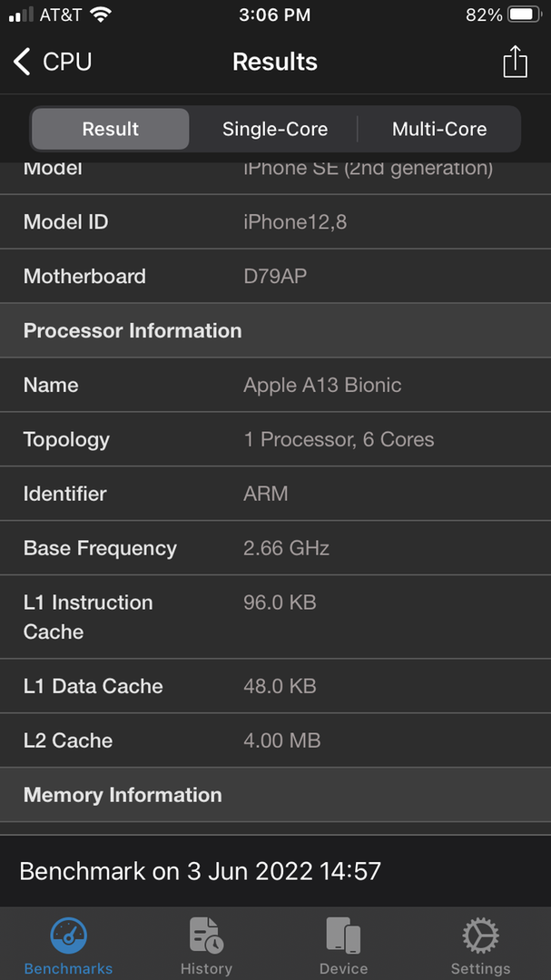Screen dimensions: 551x980
Task: Open the Settings gear icon
Action: (480, 935)
